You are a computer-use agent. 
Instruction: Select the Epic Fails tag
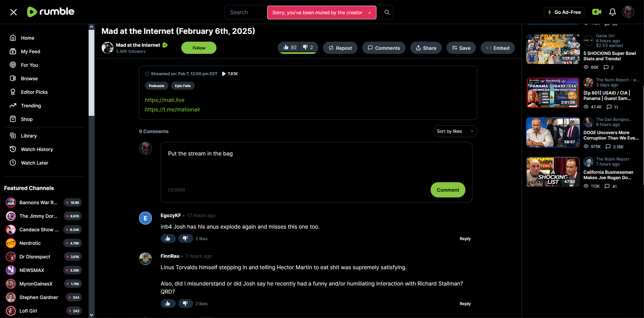pos(183,86)
